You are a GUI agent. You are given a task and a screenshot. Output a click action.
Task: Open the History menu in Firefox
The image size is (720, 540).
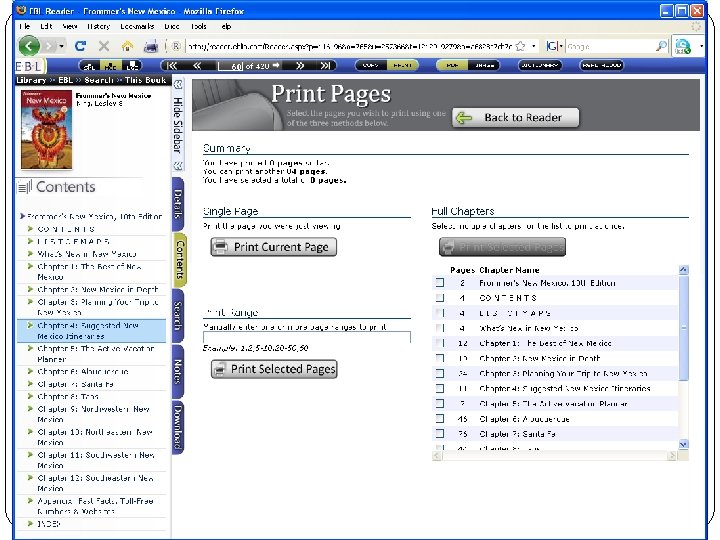[98, 26]
